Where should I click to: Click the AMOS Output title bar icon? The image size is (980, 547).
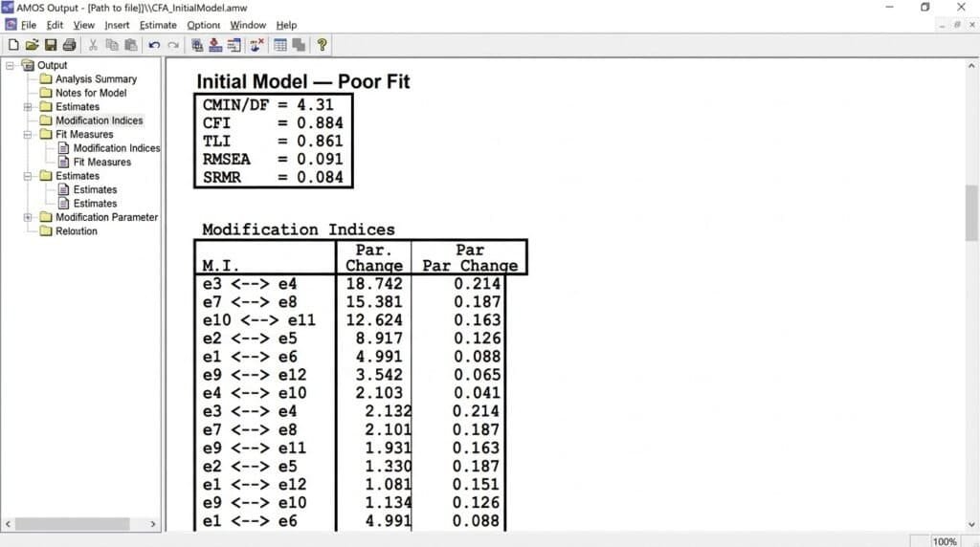8,8
